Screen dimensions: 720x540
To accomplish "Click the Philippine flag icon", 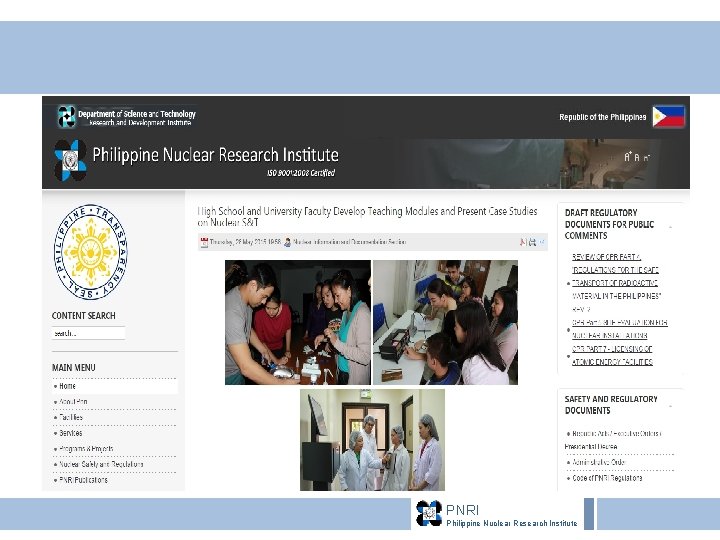I will pos(669,117).
